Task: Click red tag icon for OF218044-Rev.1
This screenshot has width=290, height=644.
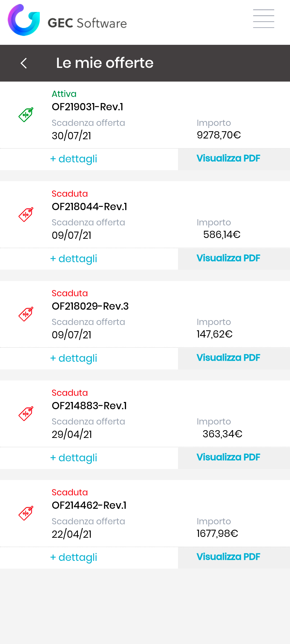Action: tap(26, 214)
